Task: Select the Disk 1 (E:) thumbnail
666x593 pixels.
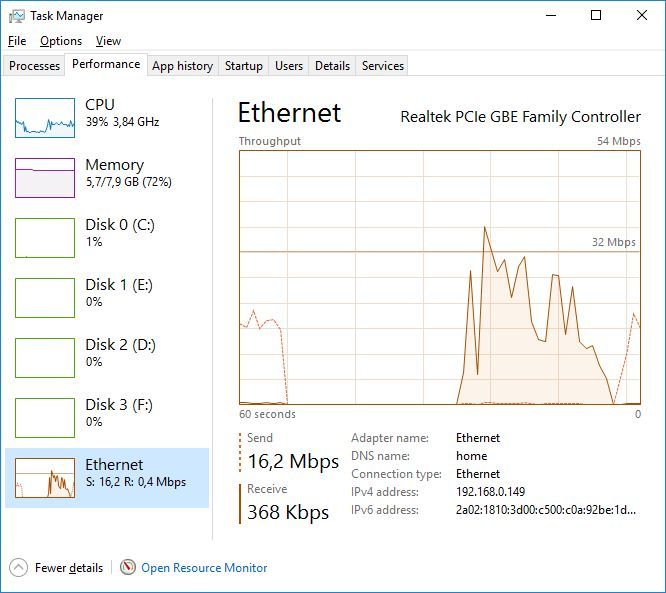Action: click(x=45, y=298)
